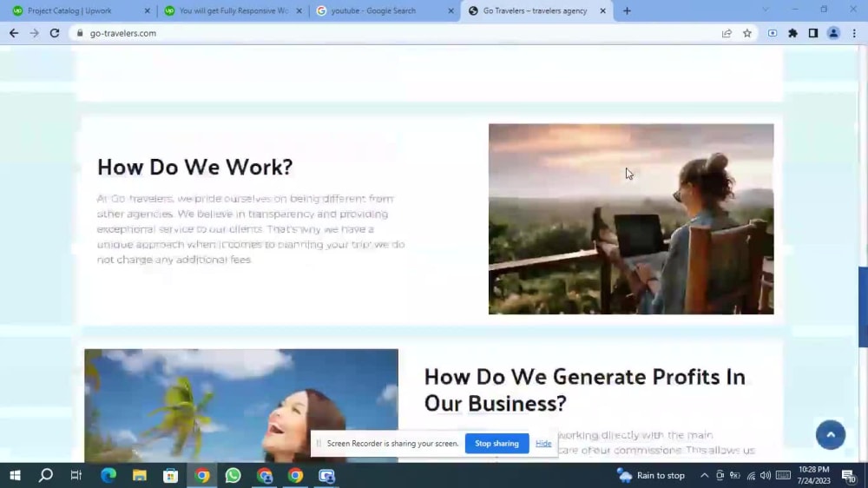Open active Chrome window on taskbar
Viewport: 868px width, 488px height.
202,475
